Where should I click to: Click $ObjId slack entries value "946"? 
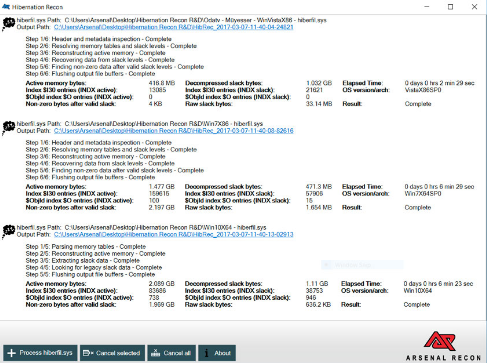tap(311, 298)
